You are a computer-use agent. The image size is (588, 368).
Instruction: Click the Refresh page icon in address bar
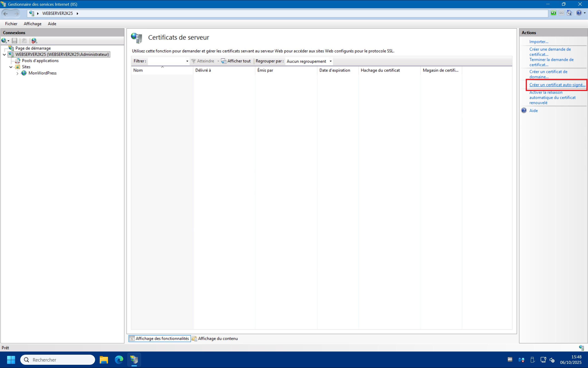[x=554, y=13]
